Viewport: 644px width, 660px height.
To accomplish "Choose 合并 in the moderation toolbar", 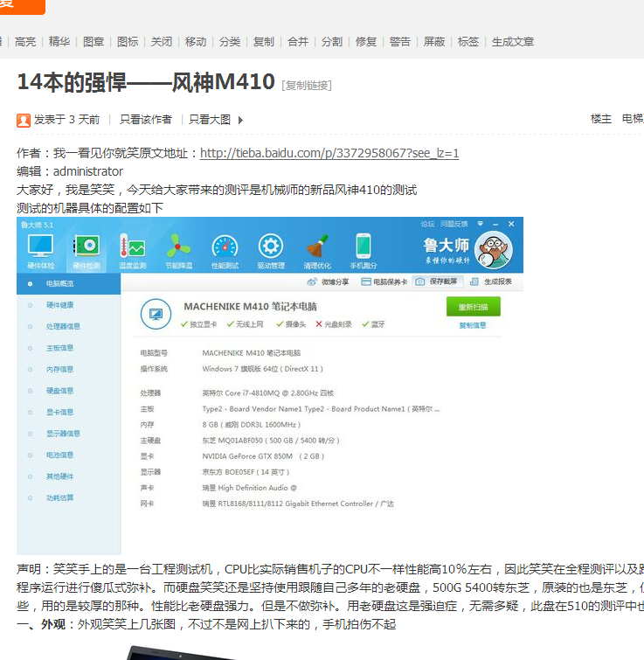I will [x=298, y=42].
